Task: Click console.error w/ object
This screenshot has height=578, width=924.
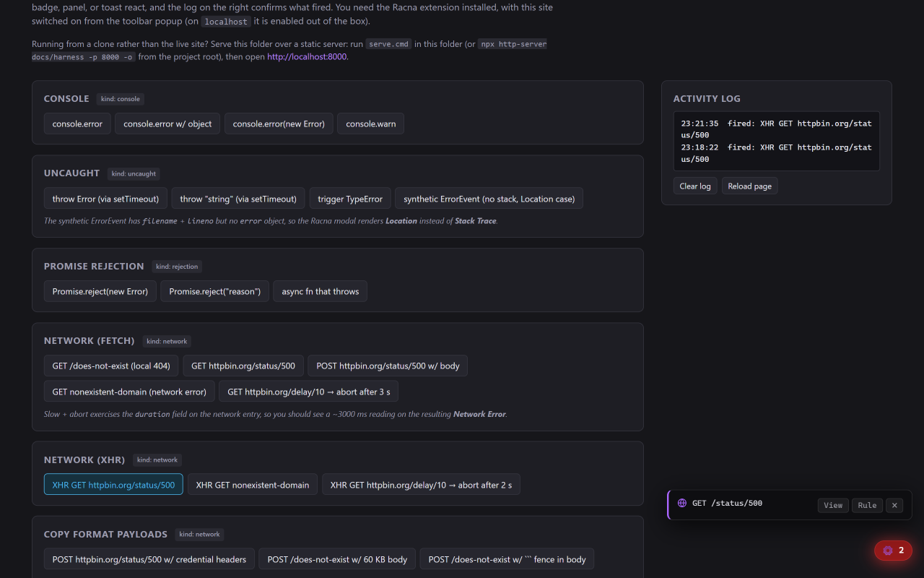Action: (167, 124)
